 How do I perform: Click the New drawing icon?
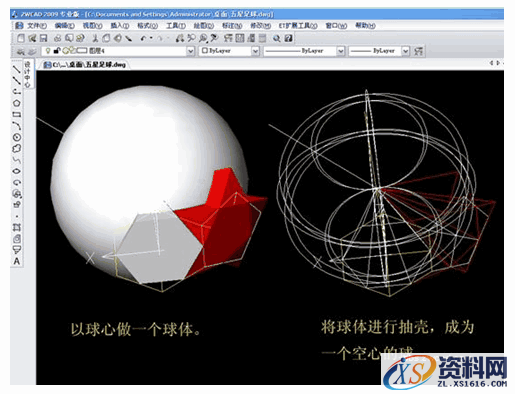tap(21, 38)
